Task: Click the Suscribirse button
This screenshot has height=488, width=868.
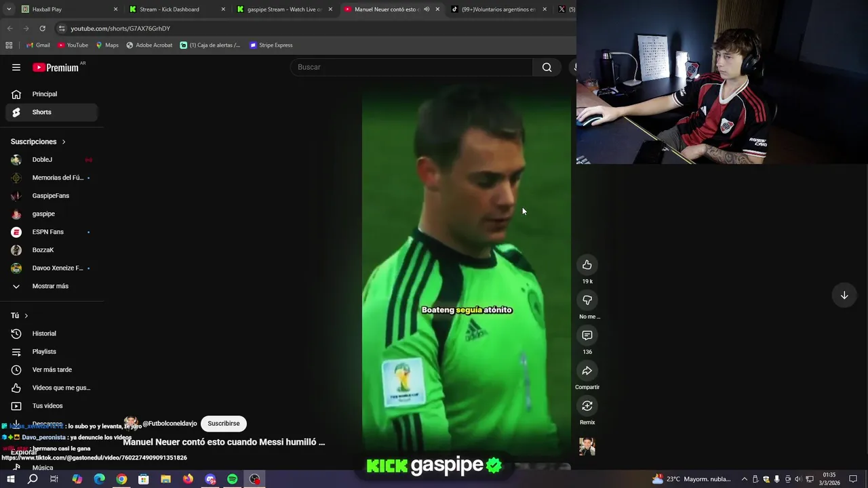Action: point(224,424)
